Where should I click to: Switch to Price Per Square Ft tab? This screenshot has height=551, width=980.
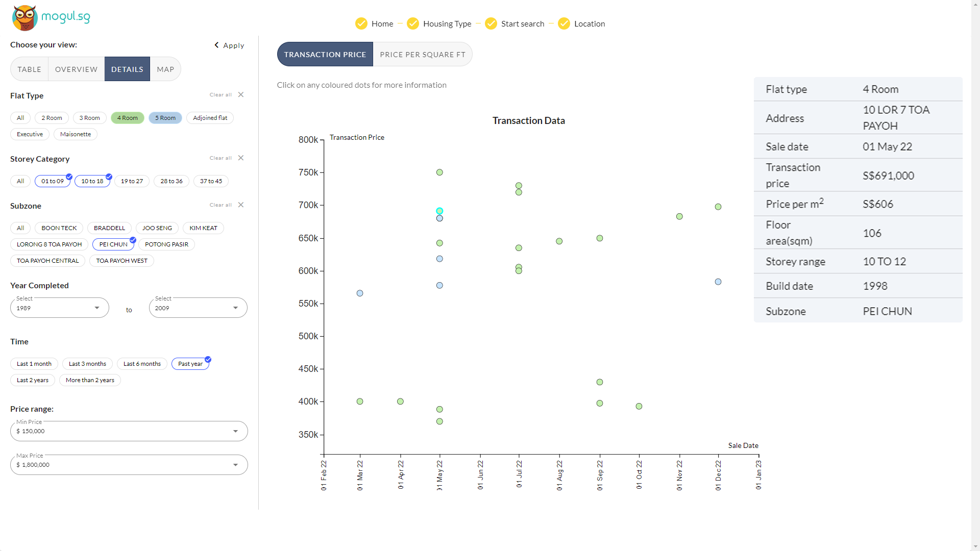click(423, 55)
